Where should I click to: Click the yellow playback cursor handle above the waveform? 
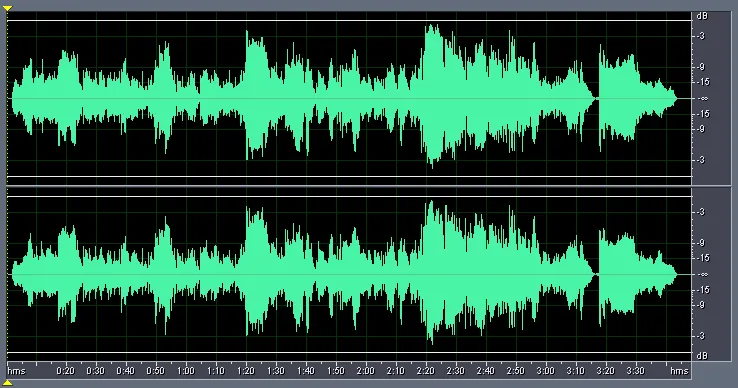pyautogui.click(x=7, y=8)
